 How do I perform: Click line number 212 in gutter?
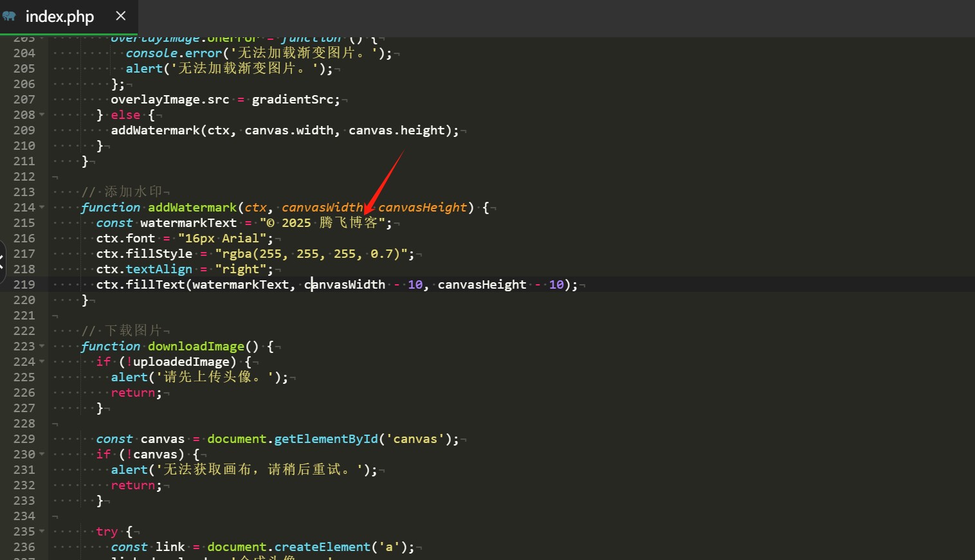pos(24,177)
